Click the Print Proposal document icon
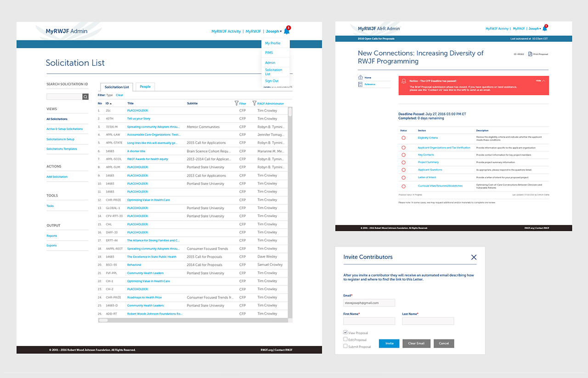 pyautogui.click(x=530, y=54)
